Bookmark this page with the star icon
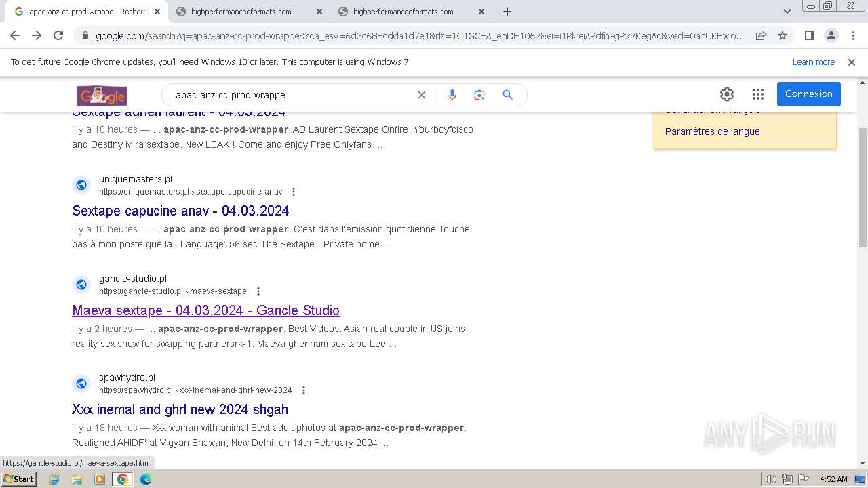 coord(783,35)
